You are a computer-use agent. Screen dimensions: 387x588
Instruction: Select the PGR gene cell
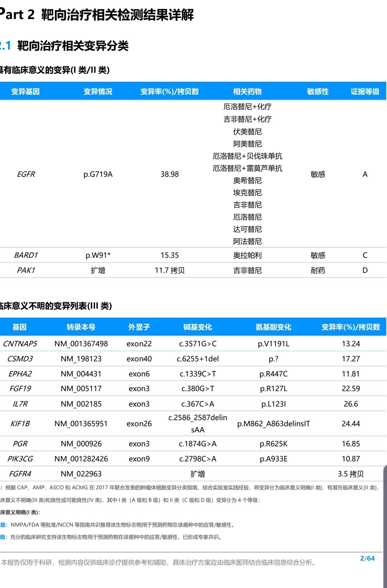click(x=20, y=444)
